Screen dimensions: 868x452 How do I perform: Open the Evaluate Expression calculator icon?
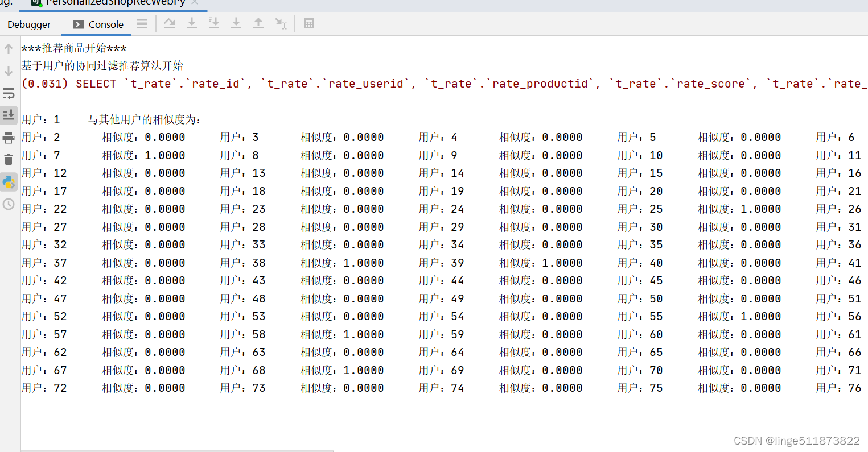click(309, 23)
